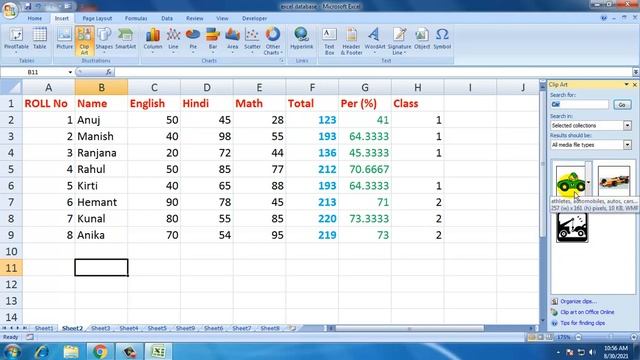
Task: Switch to the Sheet3 worksheet tab
Action: 100,328
